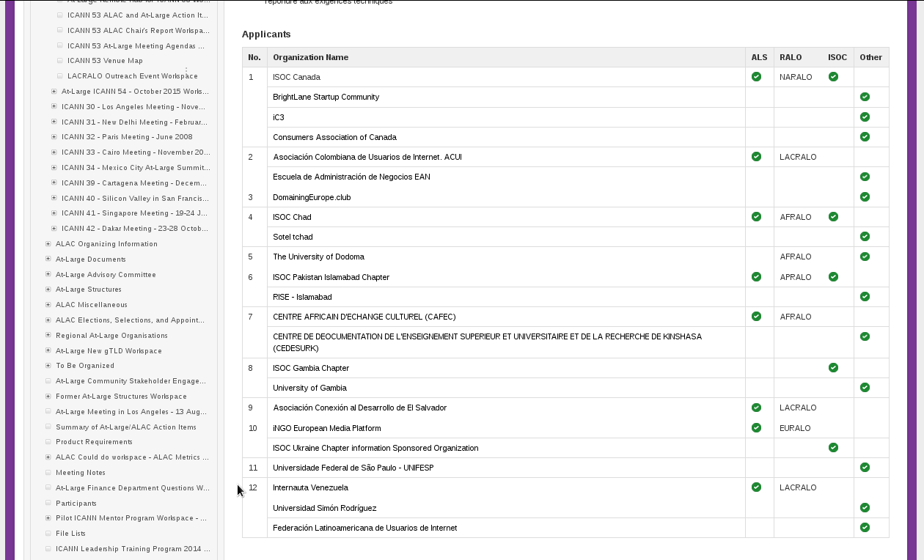Click University of Gambia's green checkmark
Screen dimensions: 924x560
(865, 387)
